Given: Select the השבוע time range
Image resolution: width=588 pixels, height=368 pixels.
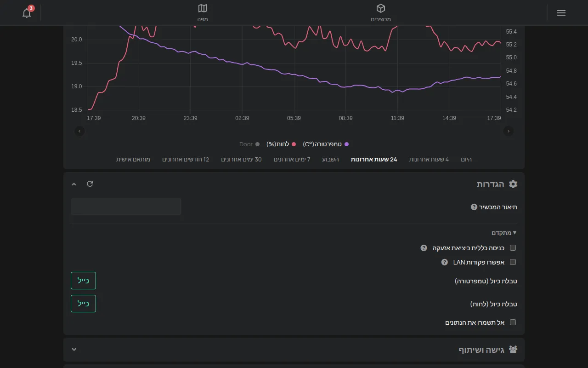Looking at the screenshot, I should [x=331, y=159].
